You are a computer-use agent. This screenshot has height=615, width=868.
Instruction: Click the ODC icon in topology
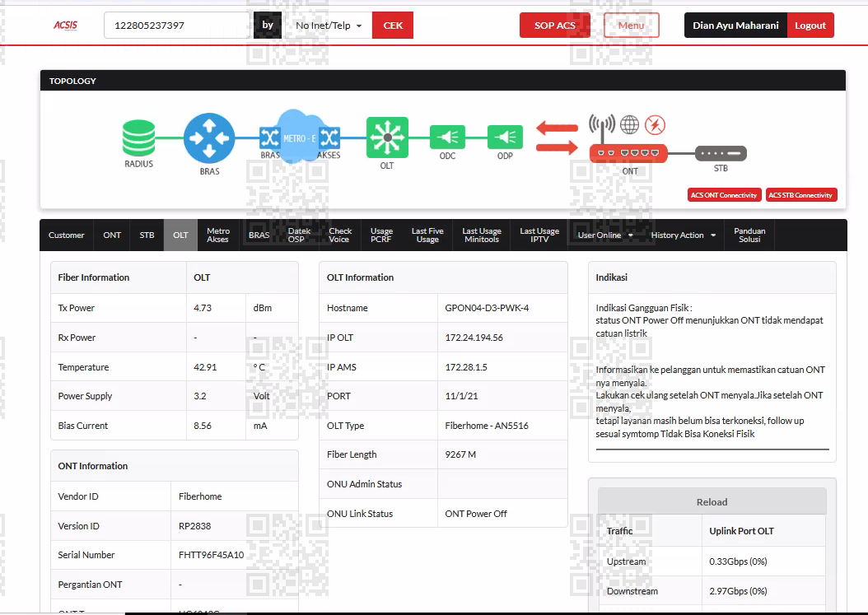[447, 137]
